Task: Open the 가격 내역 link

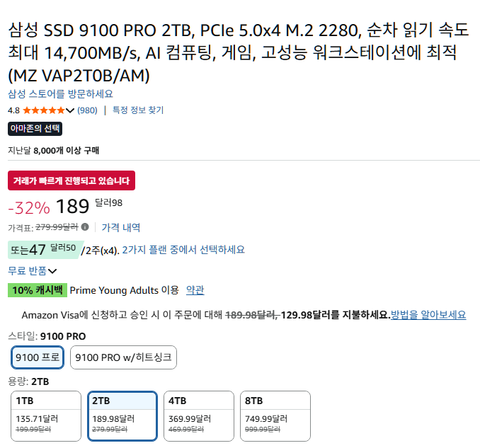Action: (x=121, y=227)
